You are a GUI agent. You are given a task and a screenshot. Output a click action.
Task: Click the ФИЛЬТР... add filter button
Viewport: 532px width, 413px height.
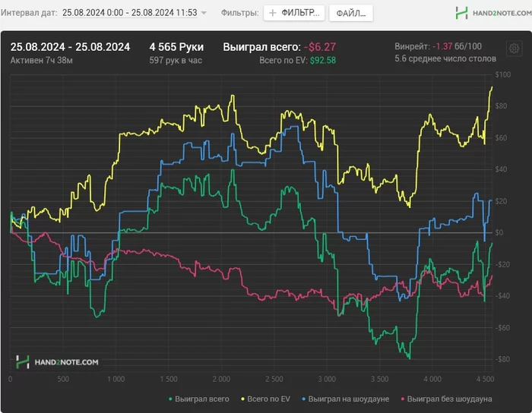click(294, 13)
